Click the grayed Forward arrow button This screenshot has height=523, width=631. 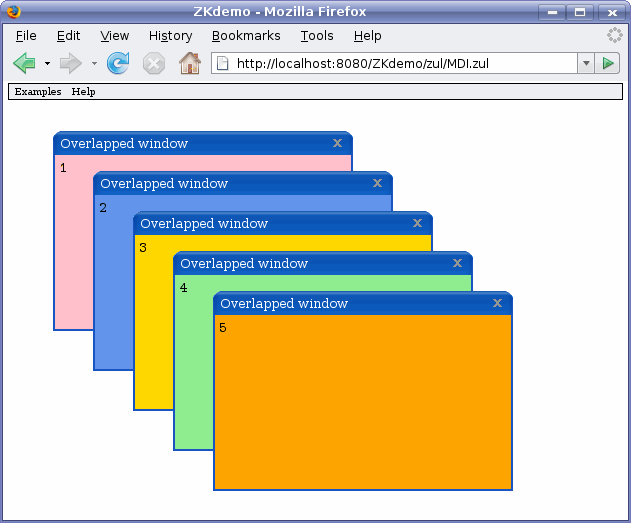tap(70, 64)
